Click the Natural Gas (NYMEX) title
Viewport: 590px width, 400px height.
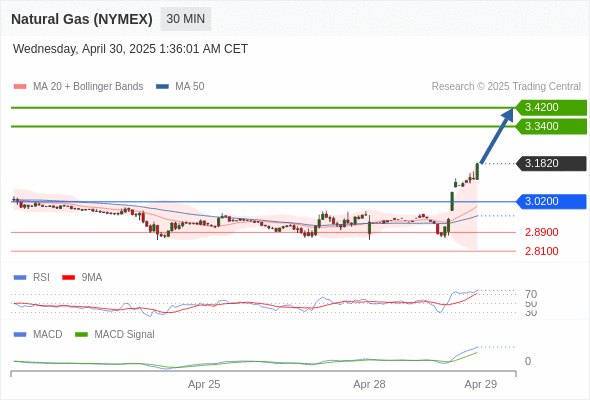pyautogui.click(x=82, y=19)
